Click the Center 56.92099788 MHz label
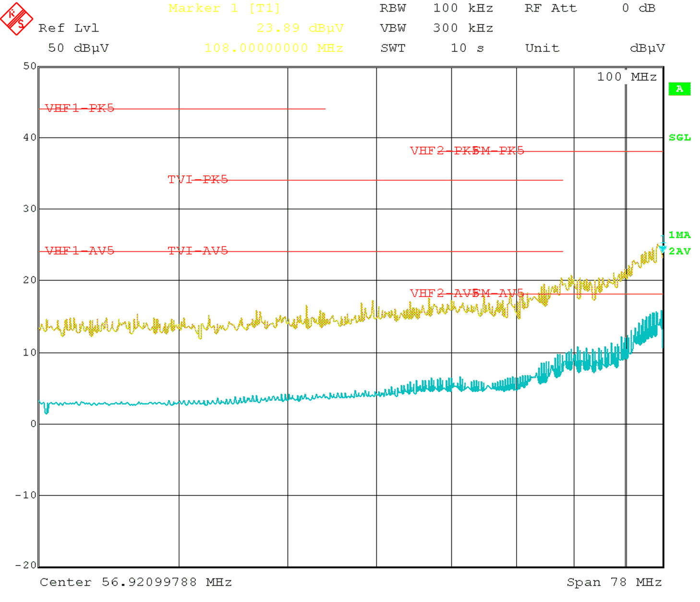 pos(136,582)
